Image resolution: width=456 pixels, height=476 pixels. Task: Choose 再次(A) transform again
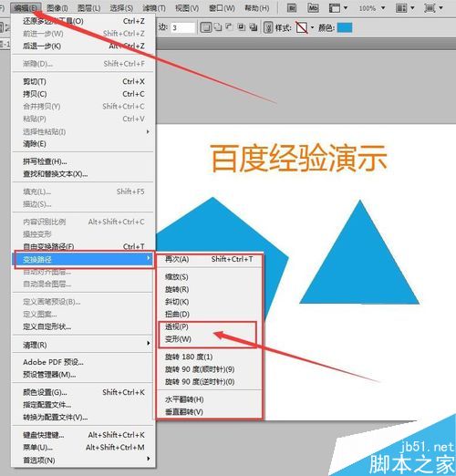point(209,259)
